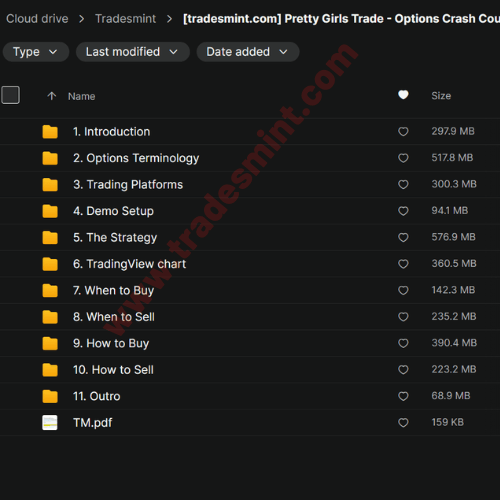This screenshot has height=500, width=500.
Task: Click the 297.9 MB size value
Action: pos(453,131)
